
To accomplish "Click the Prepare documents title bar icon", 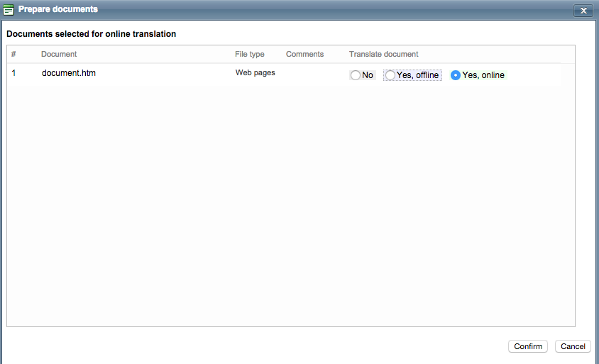I will 9,10.
